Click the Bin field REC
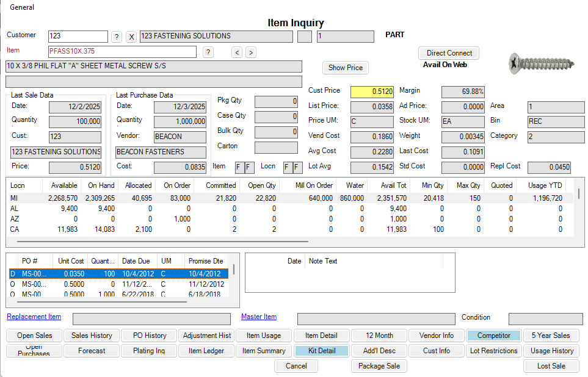 click(x=556, y=122)
